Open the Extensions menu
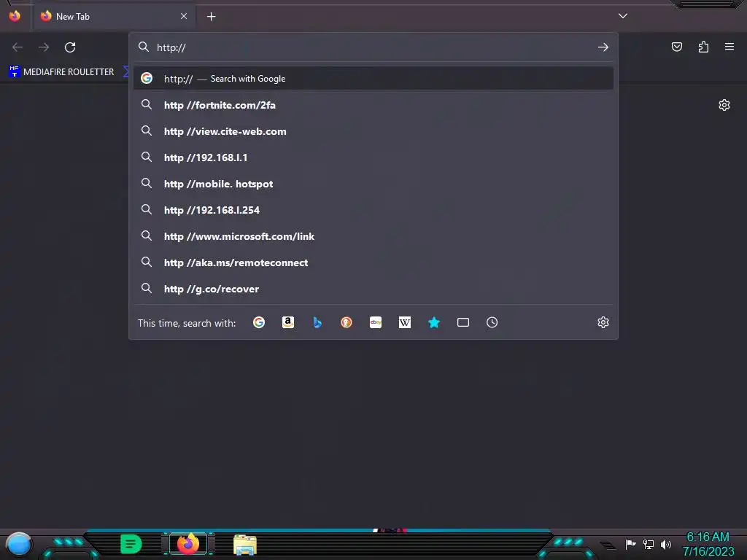The image size is (747, 560). [x=703, y=47]
